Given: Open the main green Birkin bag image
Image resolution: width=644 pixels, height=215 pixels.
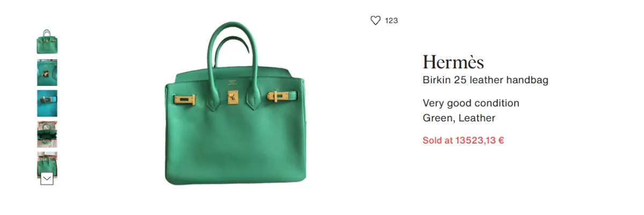Looking at the screenshot, I should tap(236, 104).
